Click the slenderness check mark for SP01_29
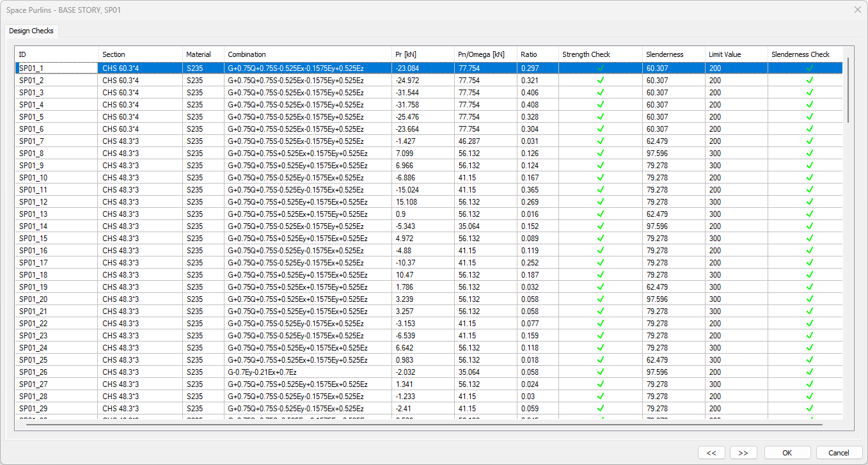868x465 pixels. pos(809,409)
